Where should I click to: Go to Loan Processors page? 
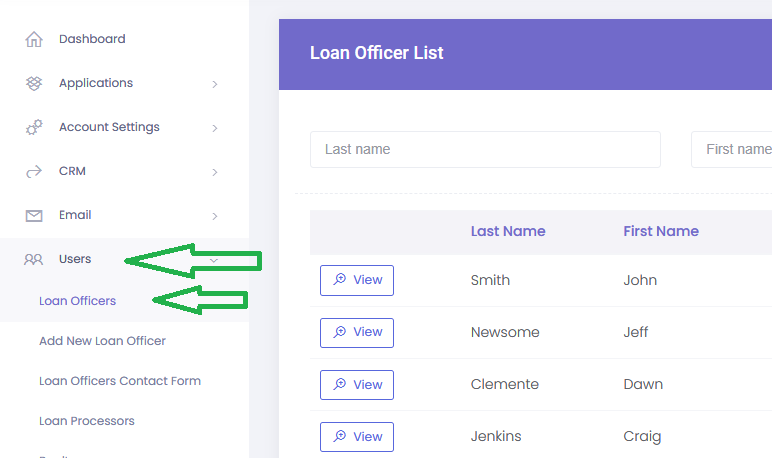click(86, 421)
